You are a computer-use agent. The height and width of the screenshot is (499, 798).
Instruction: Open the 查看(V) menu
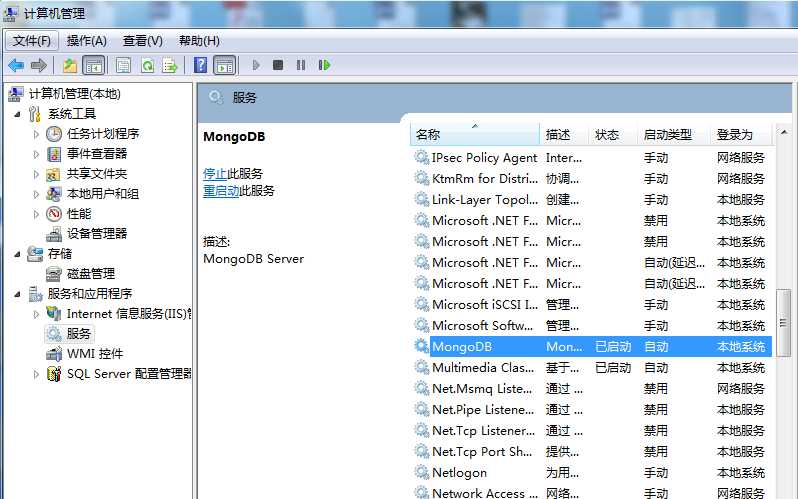[142, 41]
